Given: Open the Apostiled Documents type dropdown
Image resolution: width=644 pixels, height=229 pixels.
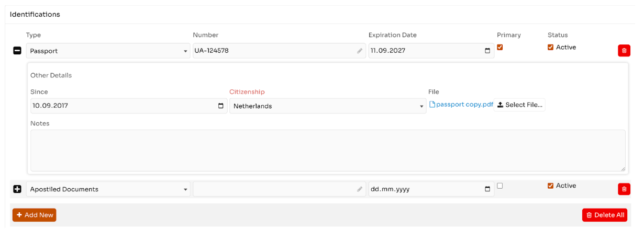Looking at the screenshot, I should point(108,189).
